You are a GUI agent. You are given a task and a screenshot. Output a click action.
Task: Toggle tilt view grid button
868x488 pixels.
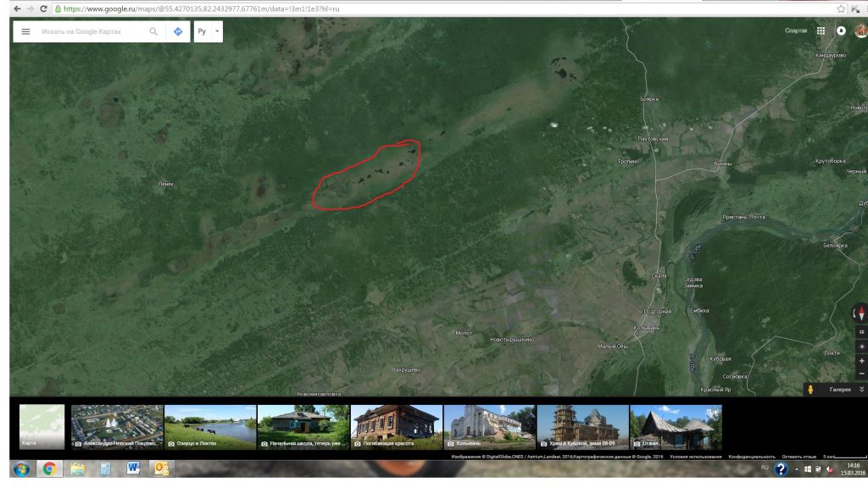[861, 332]
